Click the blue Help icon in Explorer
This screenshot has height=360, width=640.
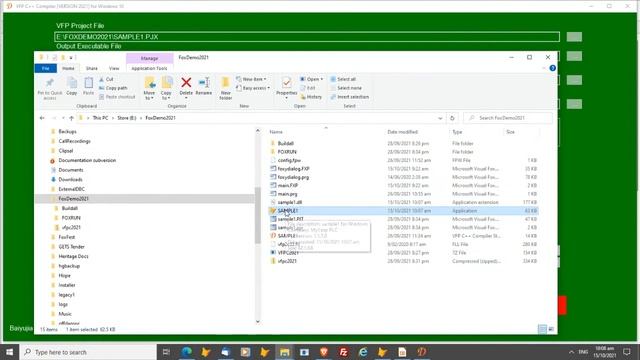(x=553, y=68)
